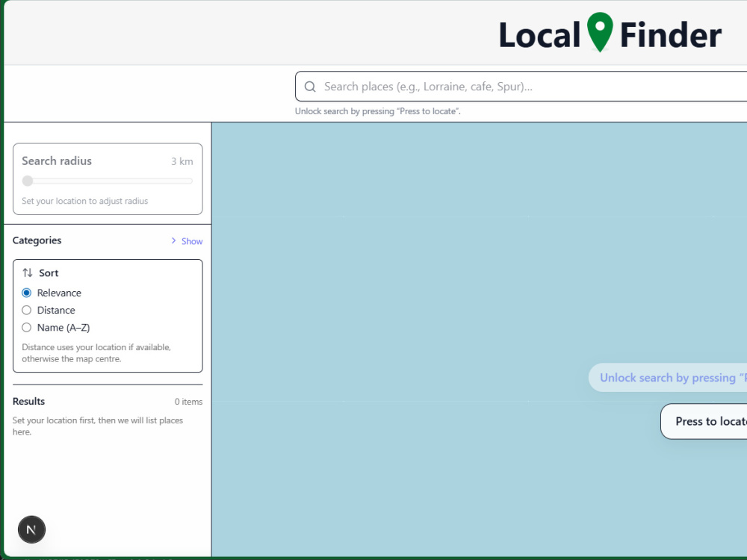Click the search radius slider track

click(x=107, y=181)
